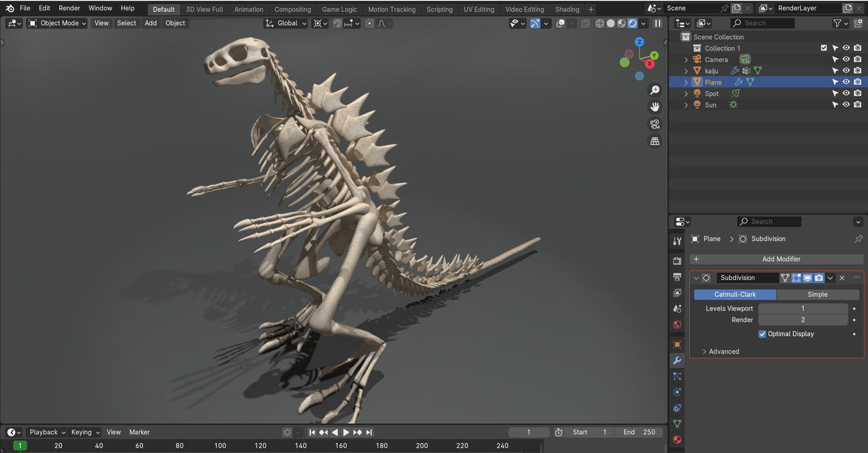Select wireframe viewport shading mode
Viewport: 868px width, 453px height.
click(600, 23)
